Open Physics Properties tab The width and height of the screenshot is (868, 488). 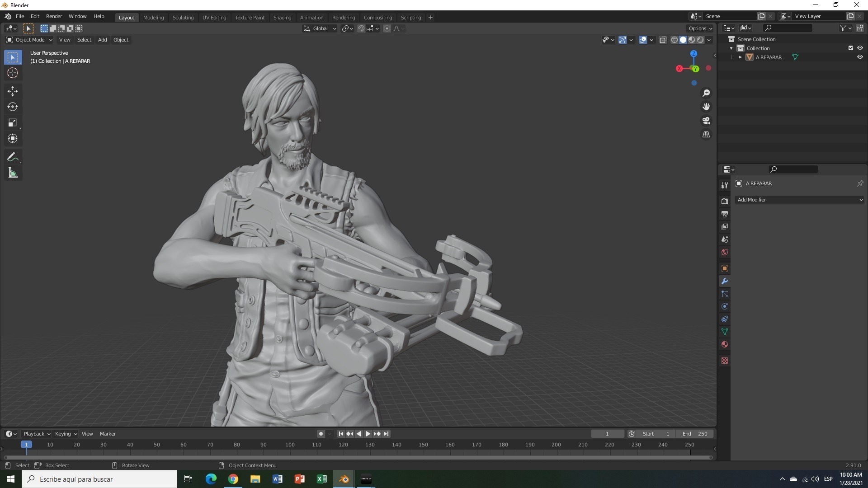pos(725,306)
